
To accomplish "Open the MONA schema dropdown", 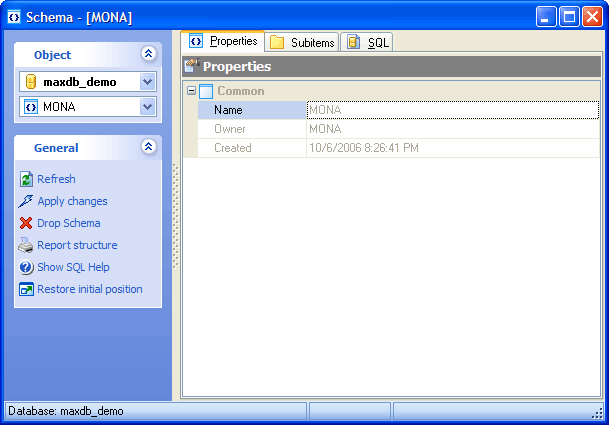I will (147, 107).
